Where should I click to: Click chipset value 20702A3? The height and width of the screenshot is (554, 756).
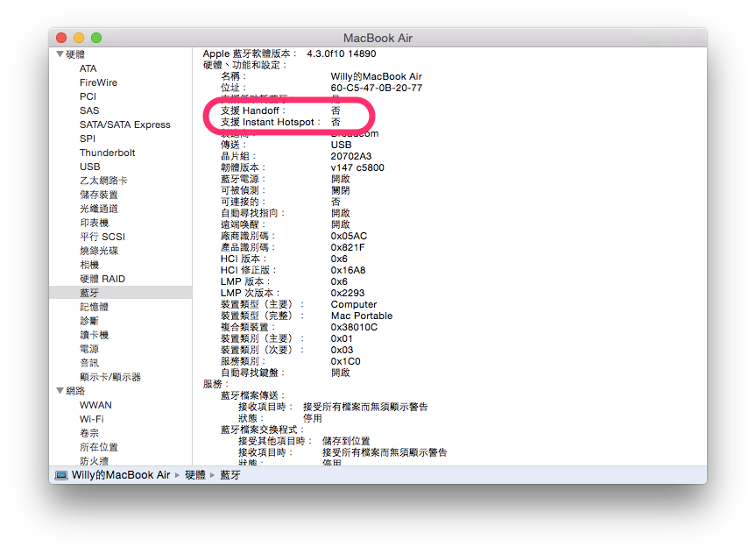tap(351, 156)
